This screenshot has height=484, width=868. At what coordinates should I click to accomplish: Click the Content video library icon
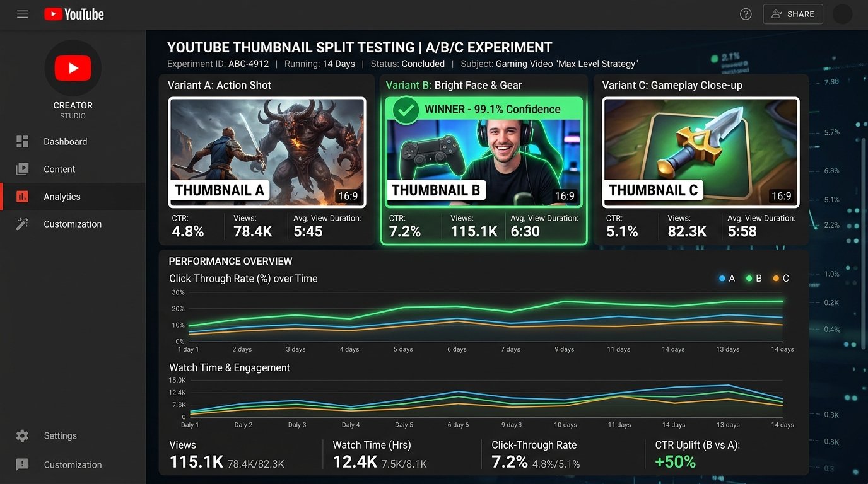pyautogui.click(x=22, y=169)
